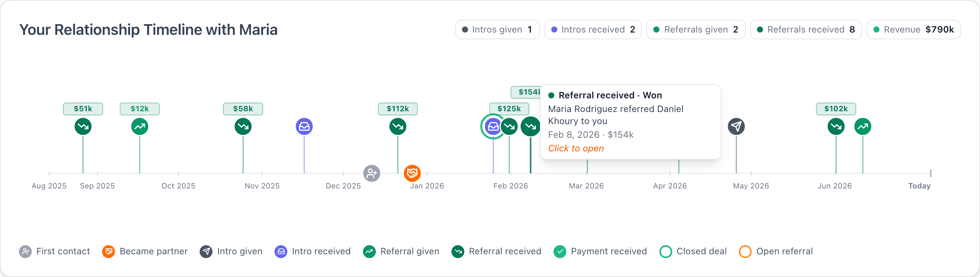The width and height of the screenshot is (980, 277).
Task: Open the referral received marker under $102k
Action: tap(836, 126)
